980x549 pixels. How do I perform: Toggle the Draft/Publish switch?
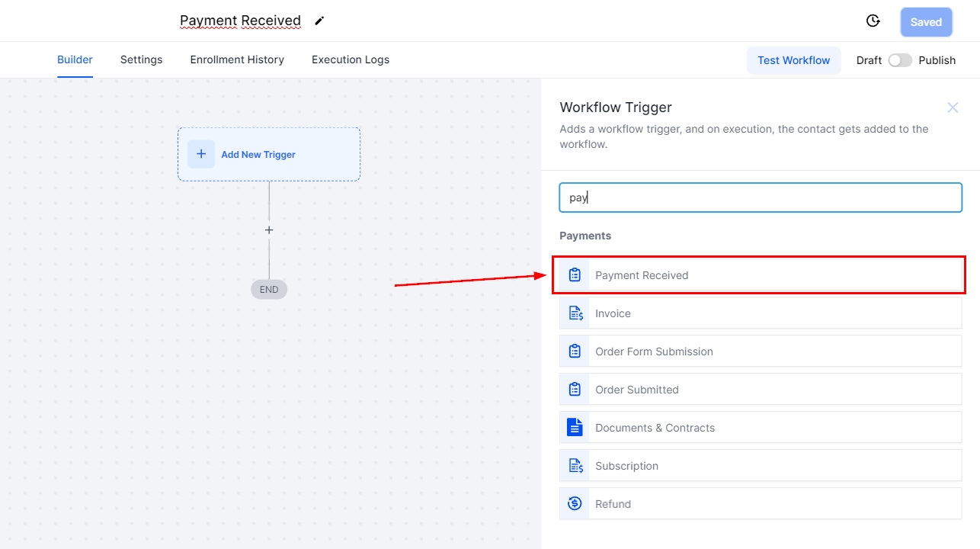[x=900, y=60]
